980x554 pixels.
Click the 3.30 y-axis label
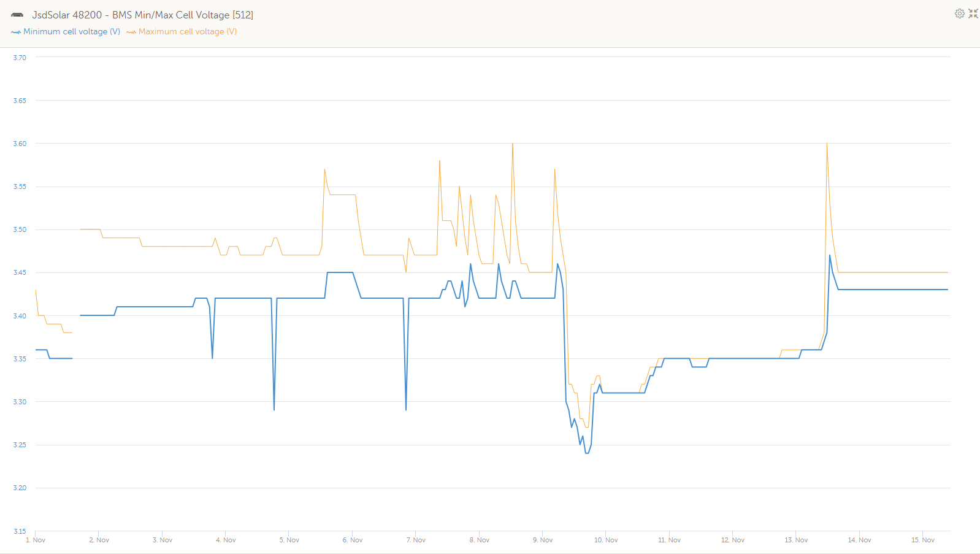(x=20, y=402)
